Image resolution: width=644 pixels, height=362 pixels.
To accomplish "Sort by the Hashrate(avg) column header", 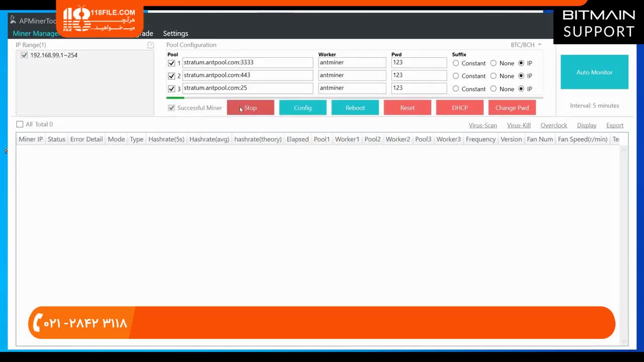I will coord(209,139).
